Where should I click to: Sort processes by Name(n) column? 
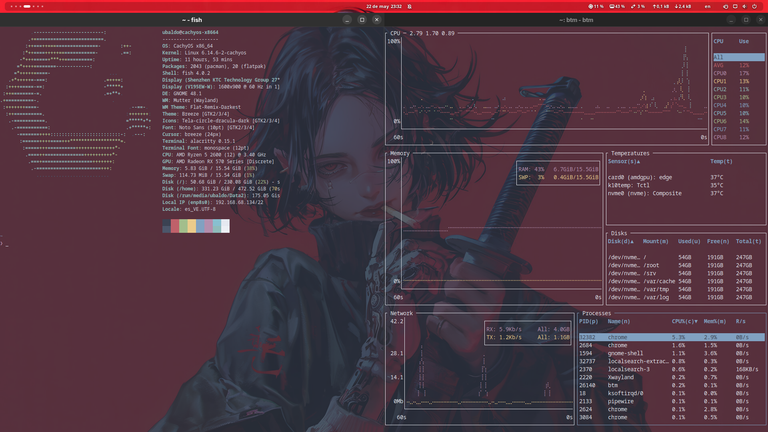click(619, 321)
